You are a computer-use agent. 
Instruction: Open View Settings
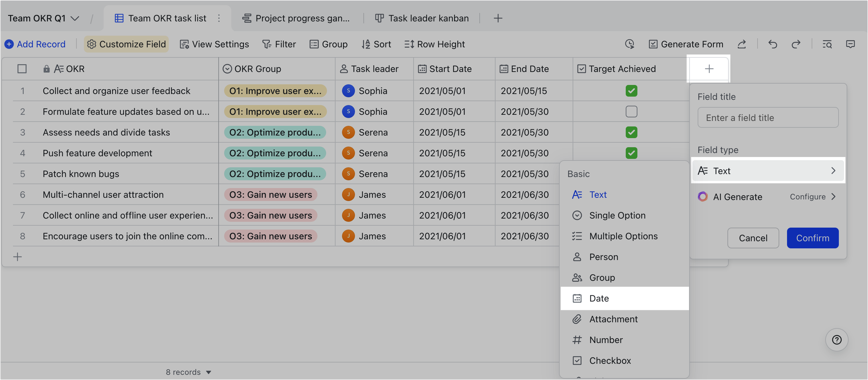pos(214,44)
